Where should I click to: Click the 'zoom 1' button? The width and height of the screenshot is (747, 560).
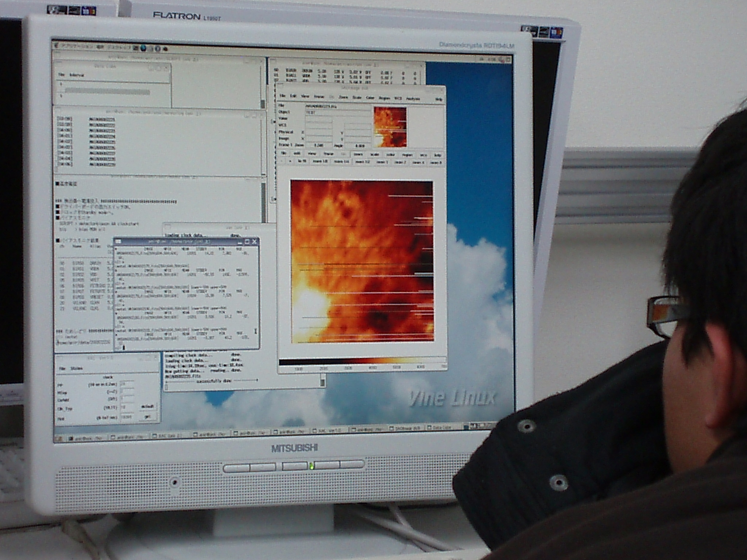coord(382,162)
